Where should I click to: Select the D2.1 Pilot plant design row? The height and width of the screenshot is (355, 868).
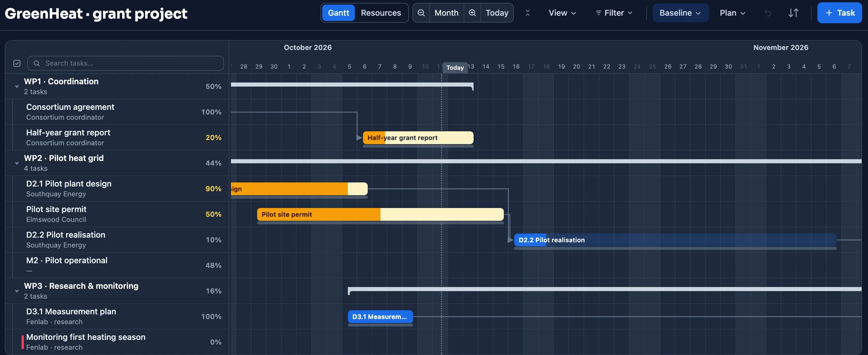pyautogui.click(x=117, y=189)
